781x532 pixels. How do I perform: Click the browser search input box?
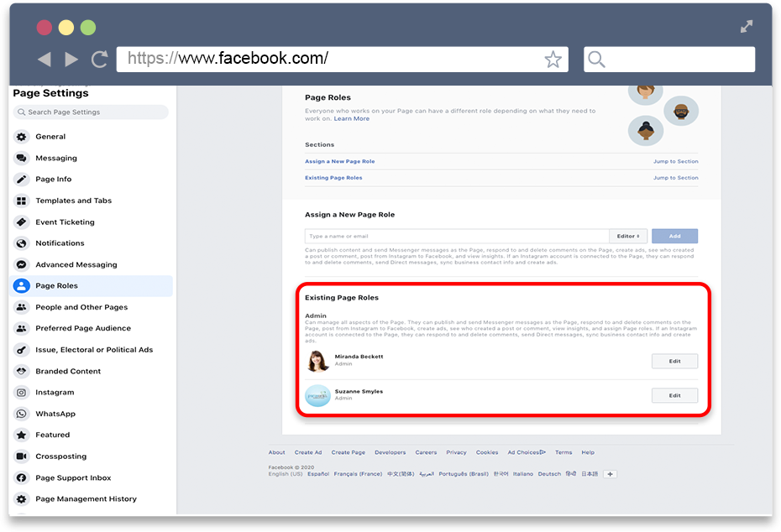tap(669, 60)
